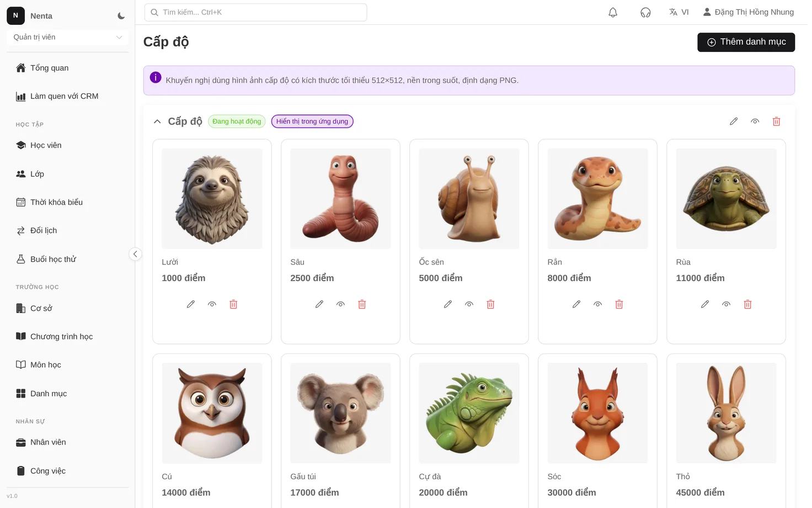Viewport: 812px width, 508px height.
Task: Toggle visibility of Rùa level
Action: coord(726,304)
